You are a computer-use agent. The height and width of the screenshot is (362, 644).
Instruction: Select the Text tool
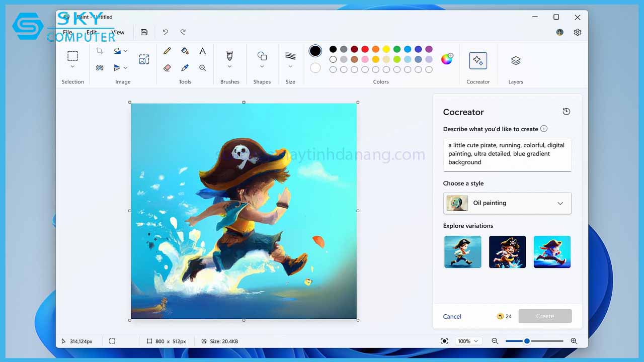pyautogui.click(x=202, y=51)
